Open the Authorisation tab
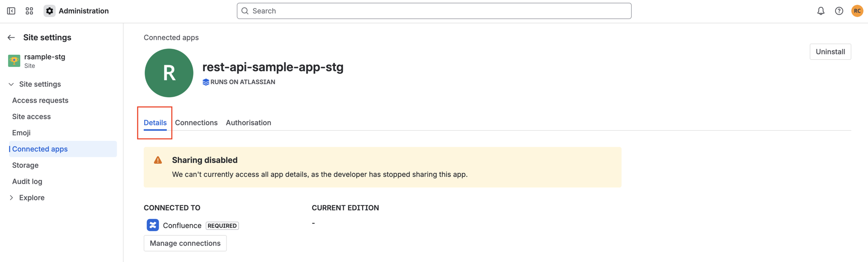The height and width of the screenshot is (262, 868). (x=248, y=123)
